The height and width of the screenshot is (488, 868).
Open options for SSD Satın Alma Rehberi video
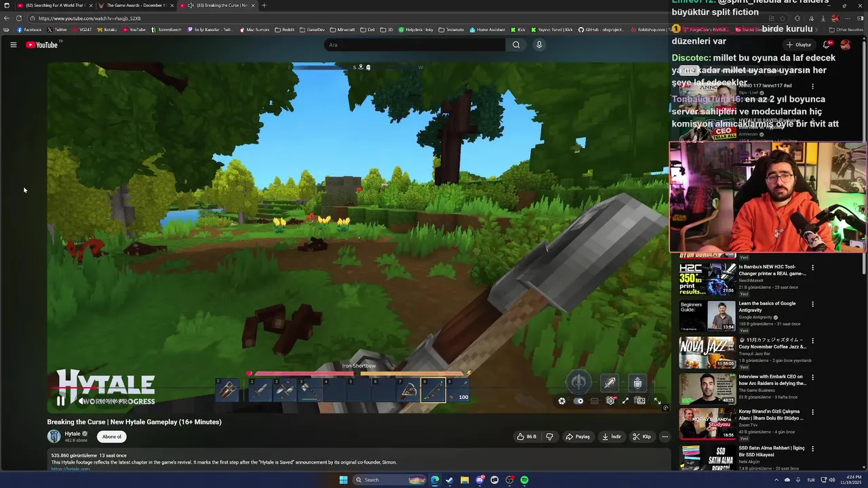pos(812,448)
